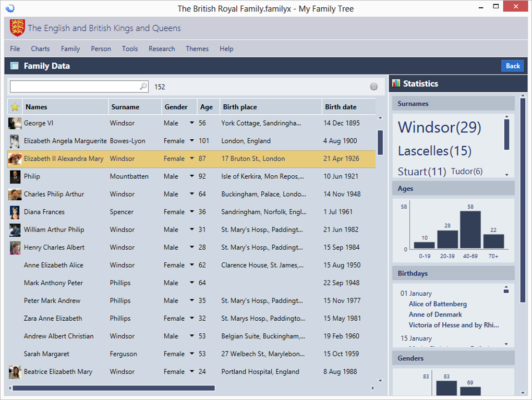
Task: Click Surnames list scroll down arrow
Action: pos(507,175)
